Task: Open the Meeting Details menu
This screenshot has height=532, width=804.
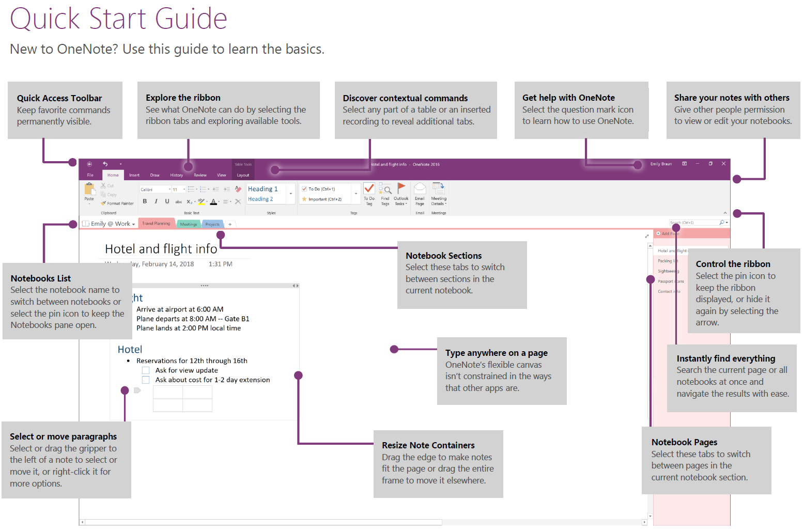Action: (x=439, y=194)
